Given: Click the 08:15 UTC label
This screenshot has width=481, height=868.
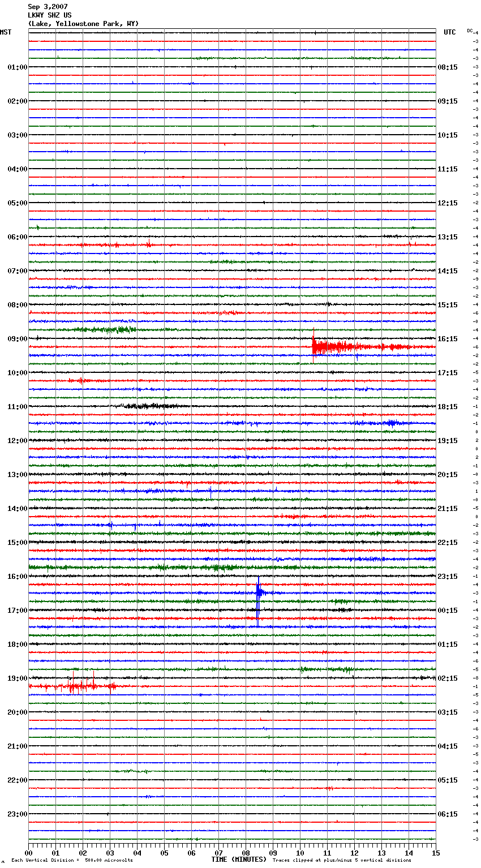Looking at the screenshot, I should coord(448,67).
